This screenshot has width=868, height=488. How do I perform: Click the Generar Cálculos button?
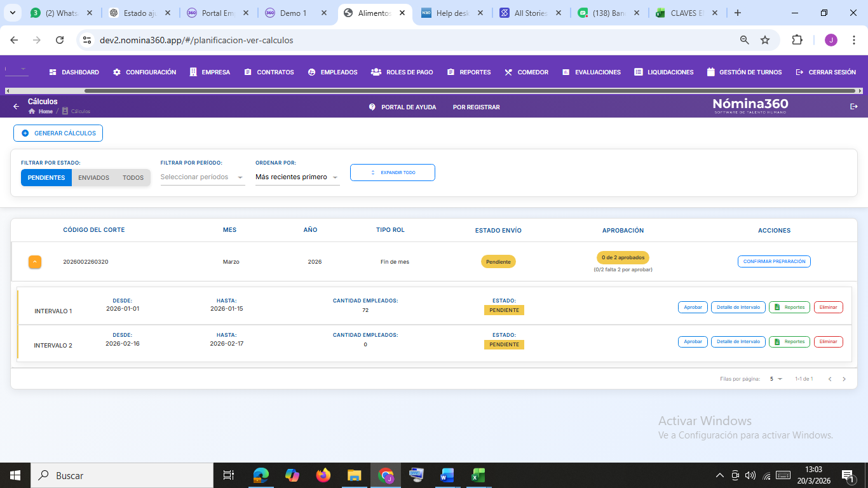tap(58, 133)
